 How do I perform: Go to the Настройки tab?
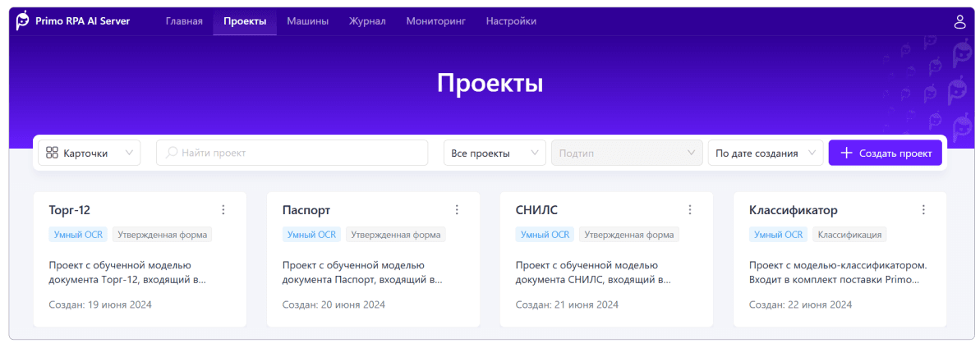[x=511, y=21]
